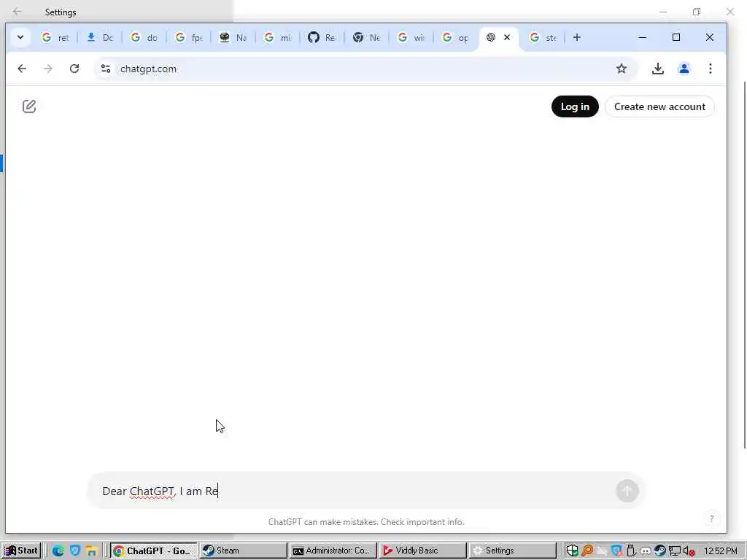Switch to the 'Dc' download tab
Screen dimensions: 747x560
tap(99, 37)
